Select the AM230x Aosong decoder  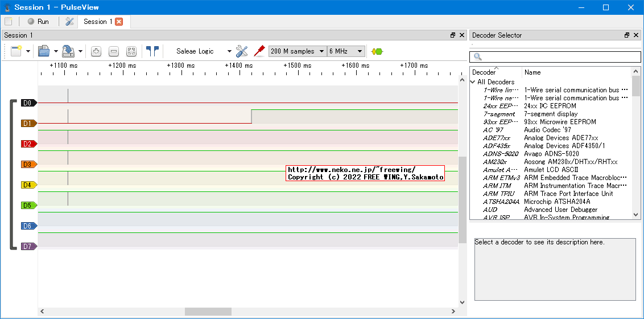(x=550, y=162)
